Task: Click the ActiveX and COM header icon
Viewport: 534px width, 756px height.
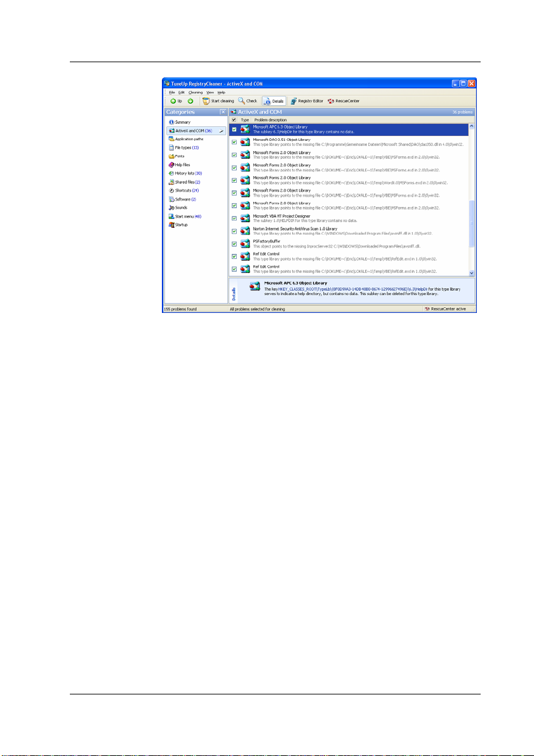Action: coord(234,112)
